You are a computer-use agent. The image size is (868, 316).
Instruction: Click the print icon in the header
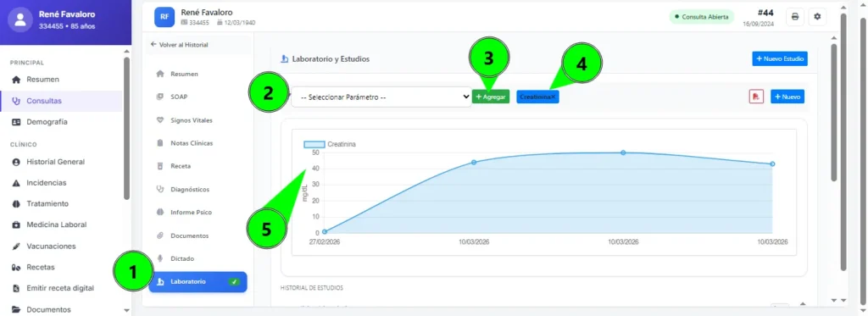pos(795,17)
